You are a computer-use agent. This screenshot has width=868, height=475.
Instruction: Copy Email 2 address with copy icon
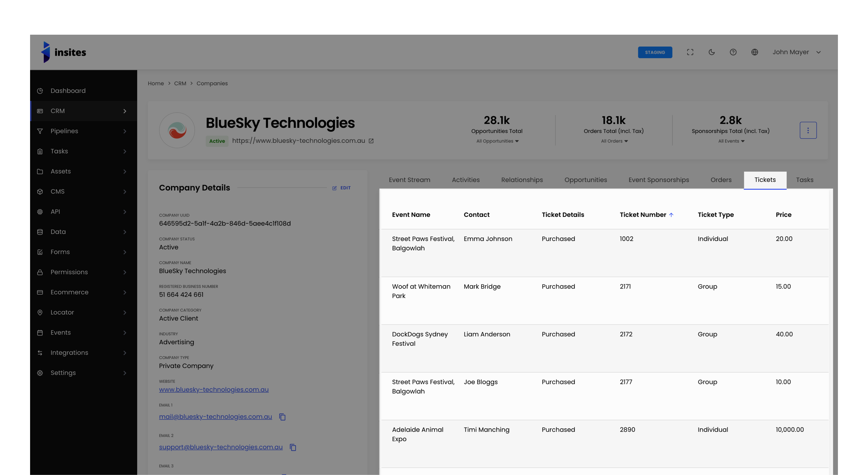[x=293, y=448]
